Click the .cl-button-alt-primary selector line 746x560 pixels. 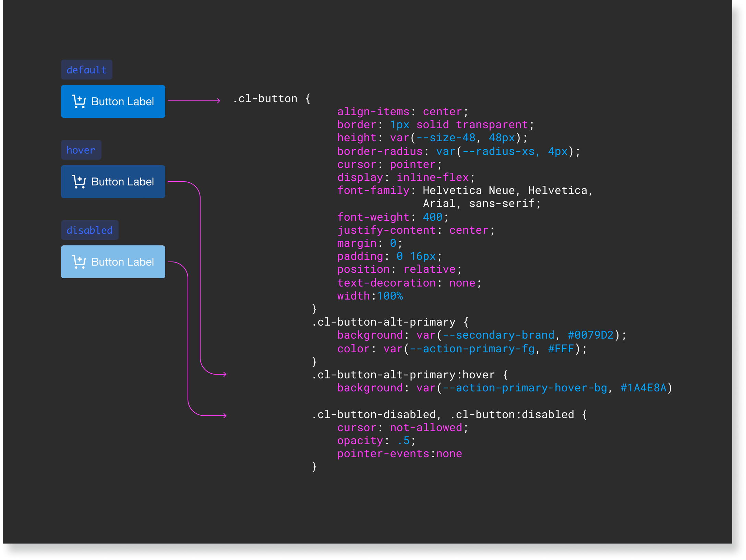point(384,322)
